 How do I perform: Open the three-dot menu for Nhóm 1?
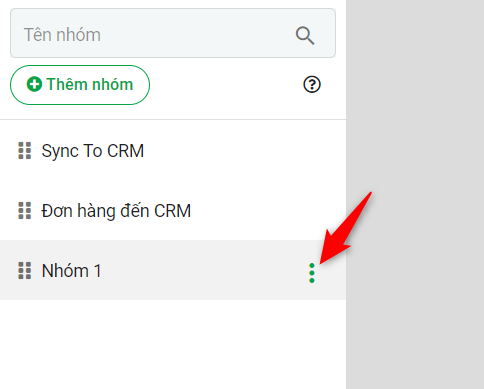tap(312, 273)
